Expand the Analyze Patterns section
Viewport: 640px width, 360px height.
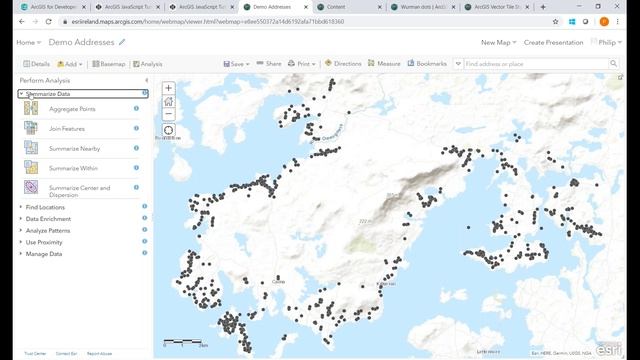(21, 230)
